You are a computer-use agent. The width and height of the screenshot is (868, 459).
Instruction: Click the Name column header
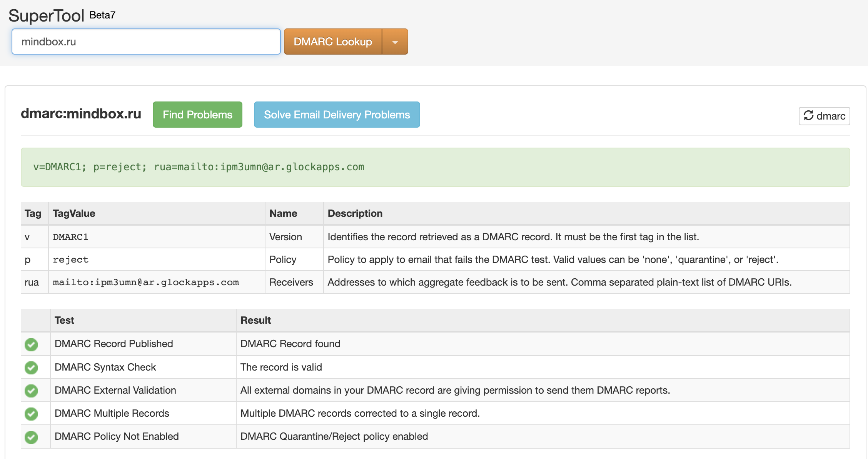point(283,213)
